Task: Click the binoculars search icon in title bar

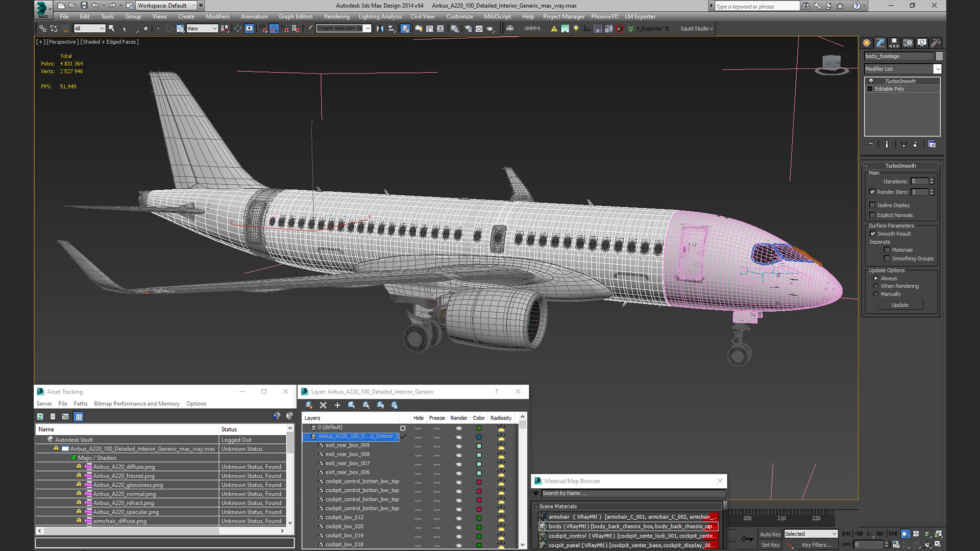Action: 806,6
